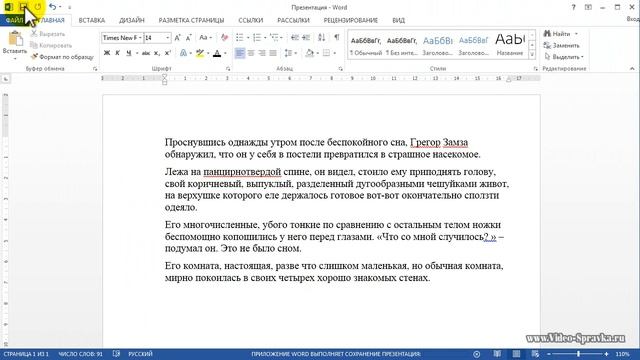Decrease paragraph indent
Screen dimensions: 640x360
[x=295, y=38]
